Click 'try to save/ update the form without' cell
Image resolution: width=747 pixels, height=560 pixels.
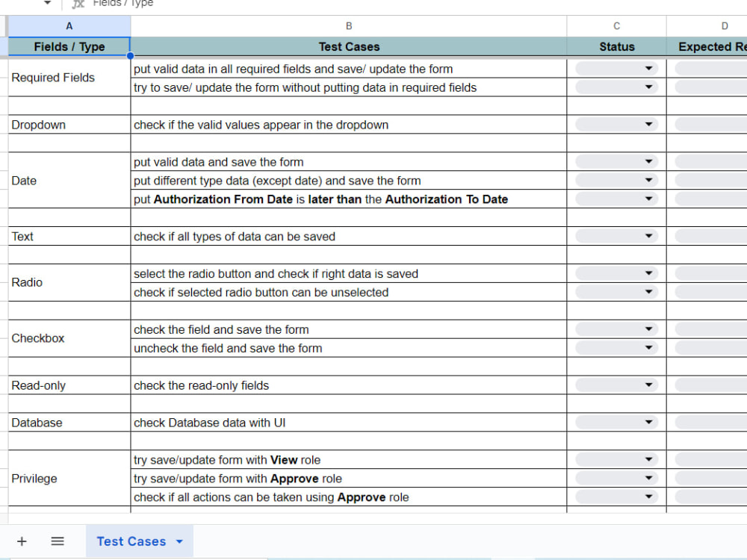click(x=349, y=87)
